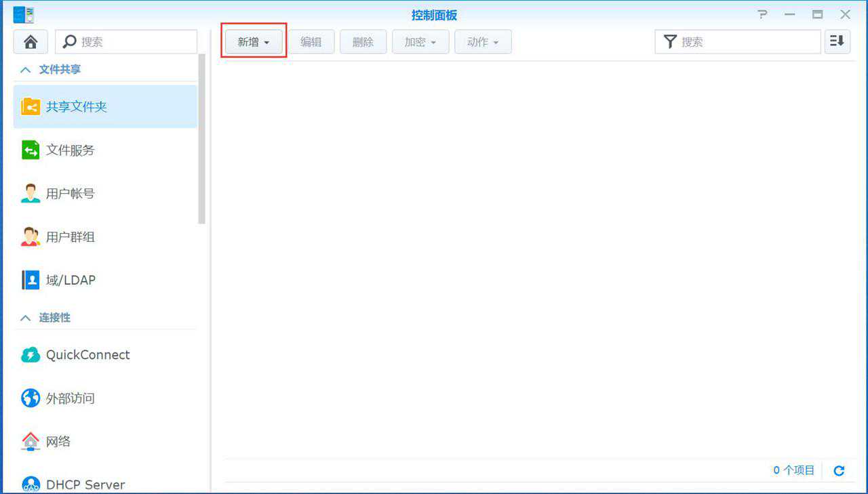This screenshot has width=868, height=494.
Task: Click the refresh icon at bottom right
Action: pos(839,470)
